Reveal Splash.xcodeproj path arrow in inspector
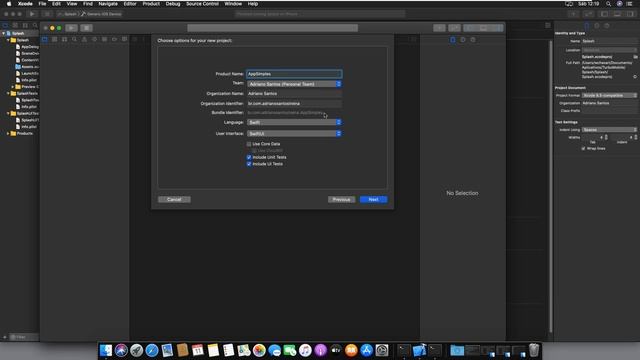 tap(635, 77)
